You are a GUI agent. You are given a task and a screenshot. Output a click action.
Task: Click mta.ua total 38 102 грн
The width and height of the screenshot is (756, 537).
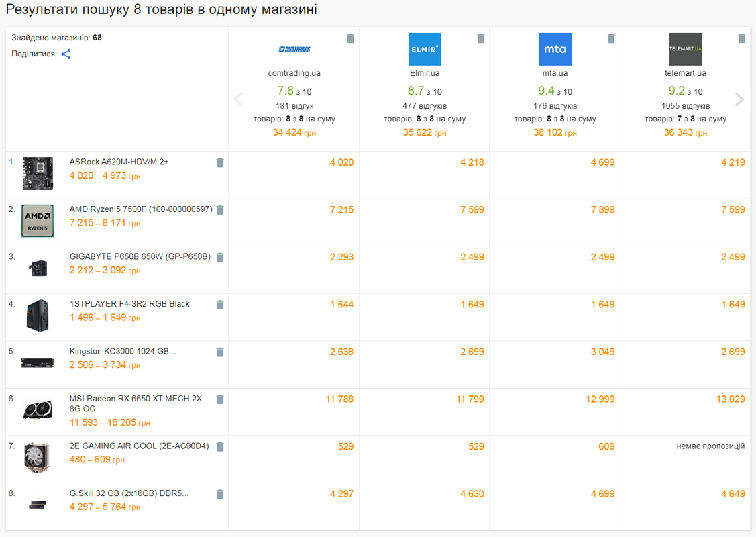pos(555,132)
